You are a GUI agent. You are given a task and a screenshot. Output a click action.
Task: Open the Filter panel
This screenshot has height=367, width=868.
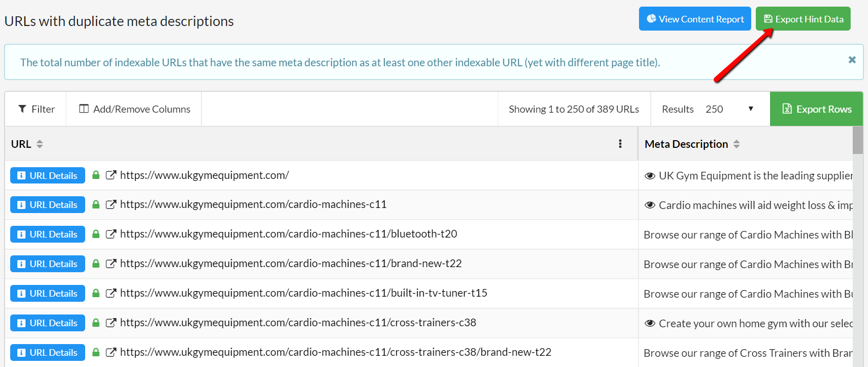click(x=36, y=109)
